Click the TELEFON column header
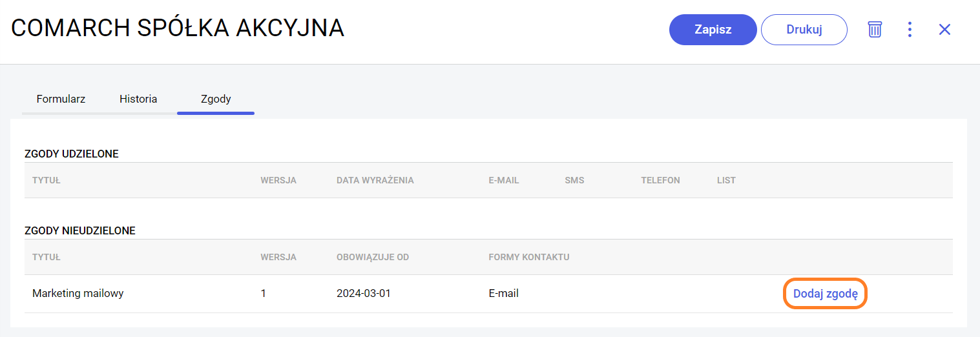The height and width of the screenshot is (337, 980). point(660,181)
